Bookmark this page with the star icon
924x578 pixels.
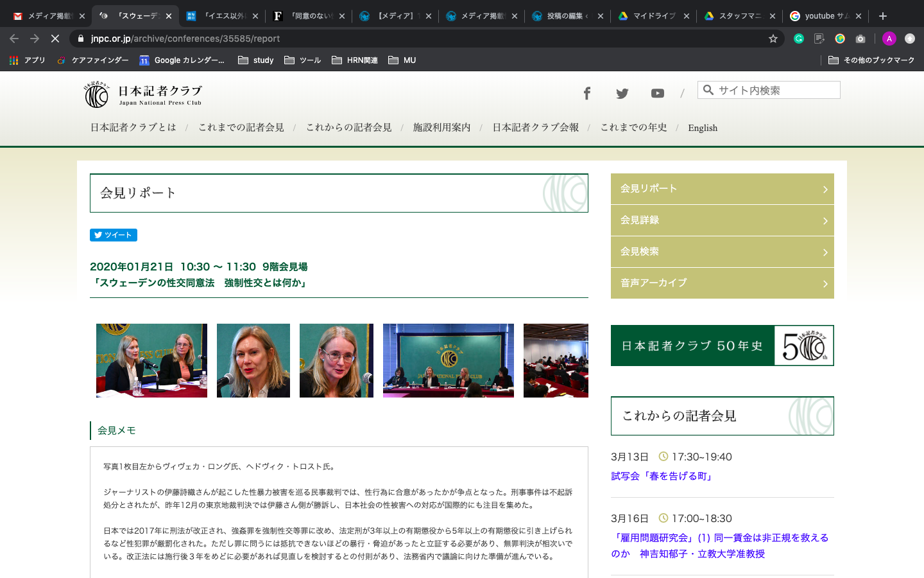[x=773, y=39]
